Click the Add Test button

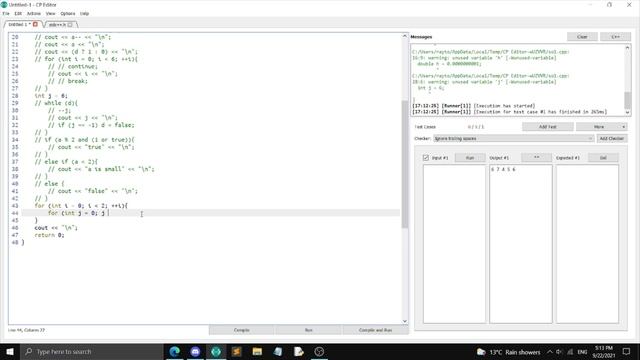point(548,127)
